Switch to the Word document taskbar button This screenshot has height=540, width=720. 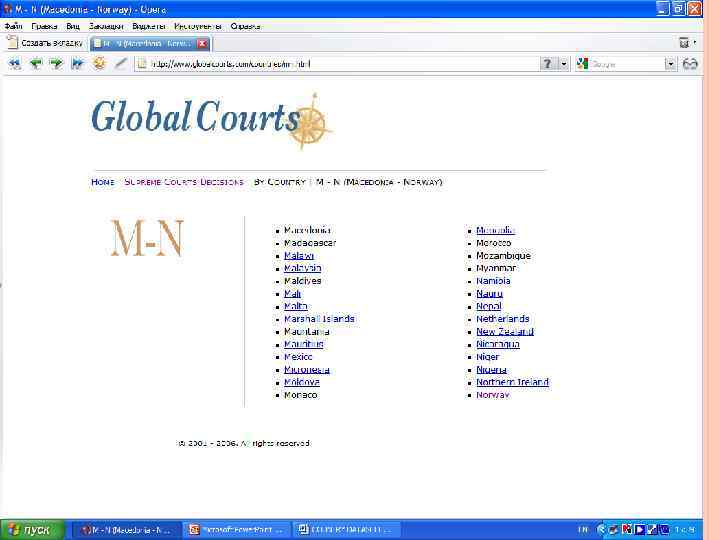pos(347,530)
